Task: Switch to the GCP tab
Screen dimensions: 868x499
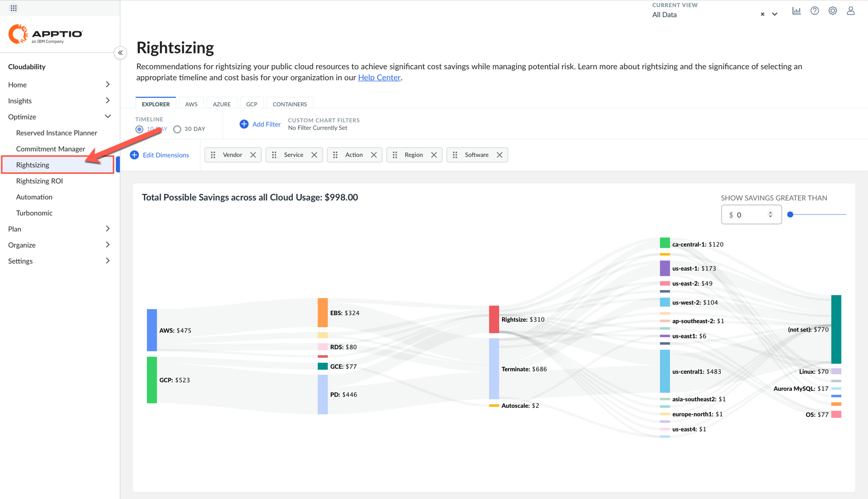Action: click(252, 104)
